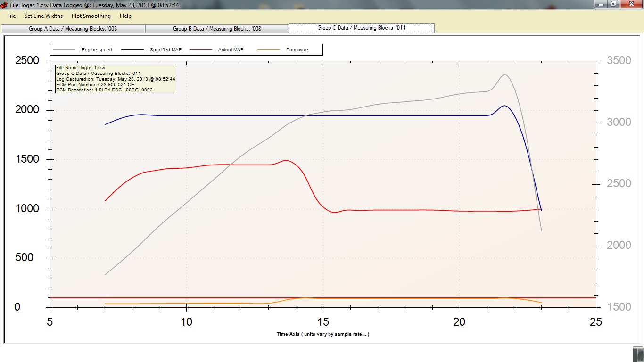Click the Duty cycle legend entry
644x362 pixels.
(x=297, y=50)
